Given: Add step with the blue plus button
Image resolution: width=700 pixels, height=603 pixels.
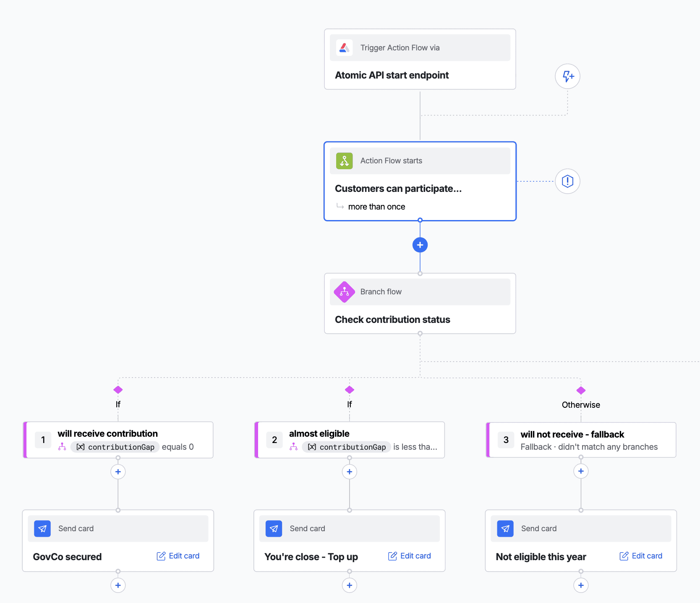Looking at the screenshot, I should point(420,245).
